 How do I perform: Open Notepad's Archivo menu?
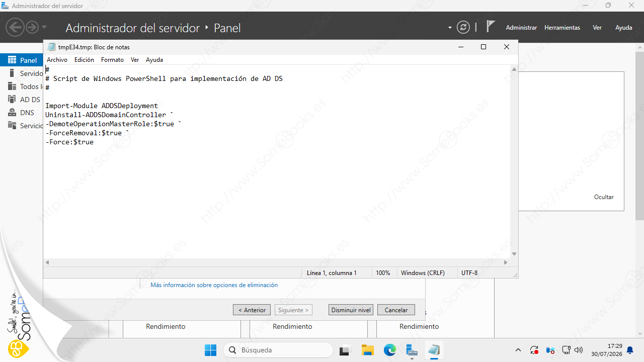pos(57,59)
